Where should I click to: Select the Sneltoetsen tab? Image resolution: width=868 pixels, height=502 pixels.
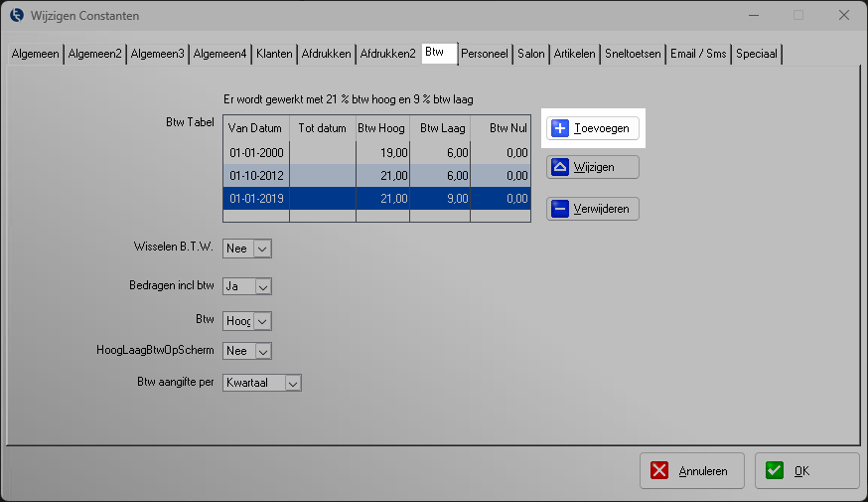tap(633, 54)
